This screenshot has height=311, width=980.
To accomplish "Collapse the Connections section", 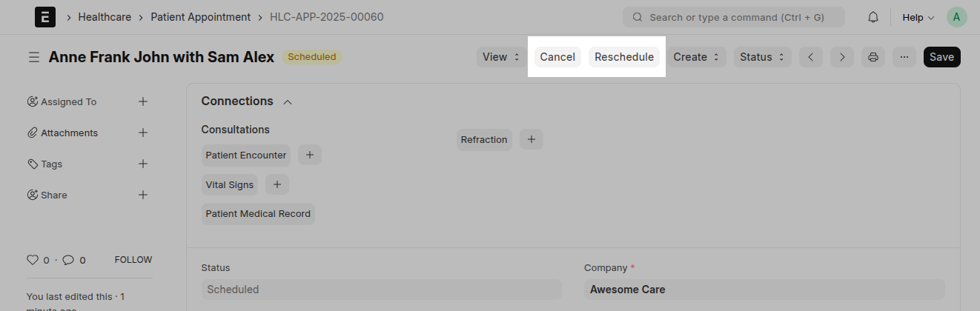I will (x=288, y=101).
